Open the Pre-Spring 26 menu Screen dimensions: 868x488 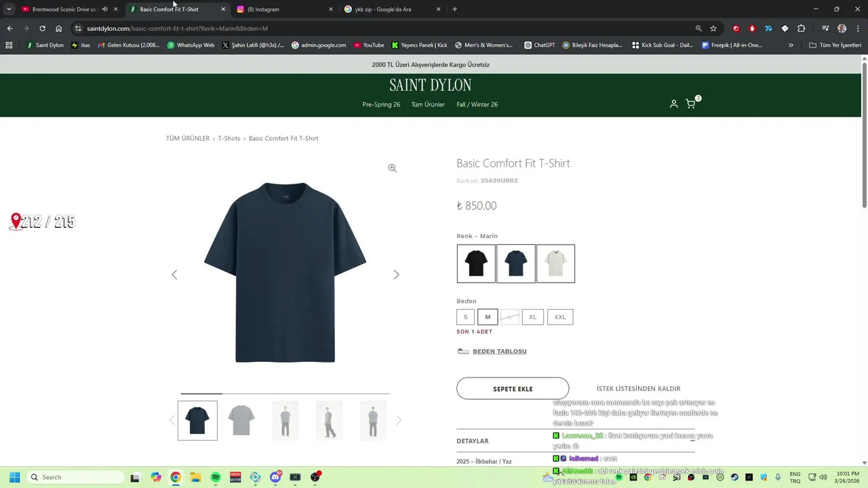click(x=381, y=104)
